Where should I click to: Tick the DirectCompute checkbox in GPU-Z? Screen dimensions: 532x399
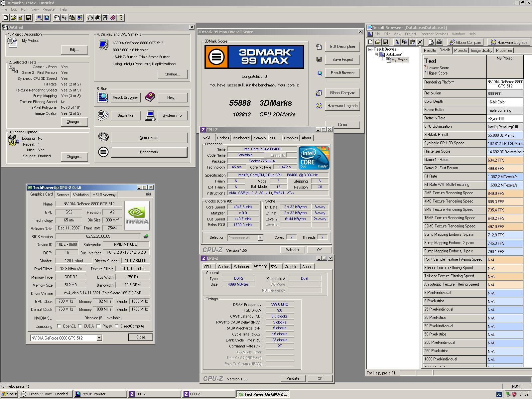pos(117,326)
